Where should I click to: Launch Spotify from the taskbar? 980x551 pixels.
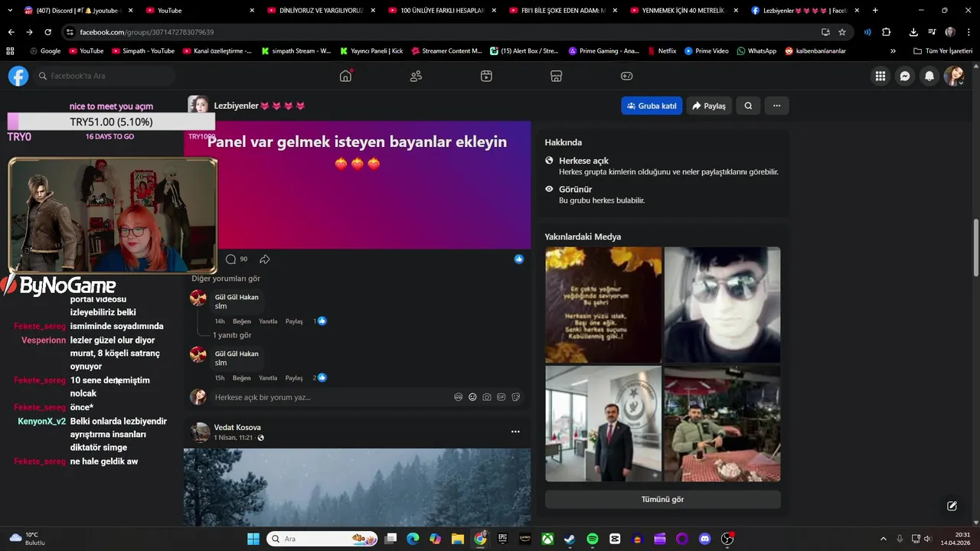(593, 539)
